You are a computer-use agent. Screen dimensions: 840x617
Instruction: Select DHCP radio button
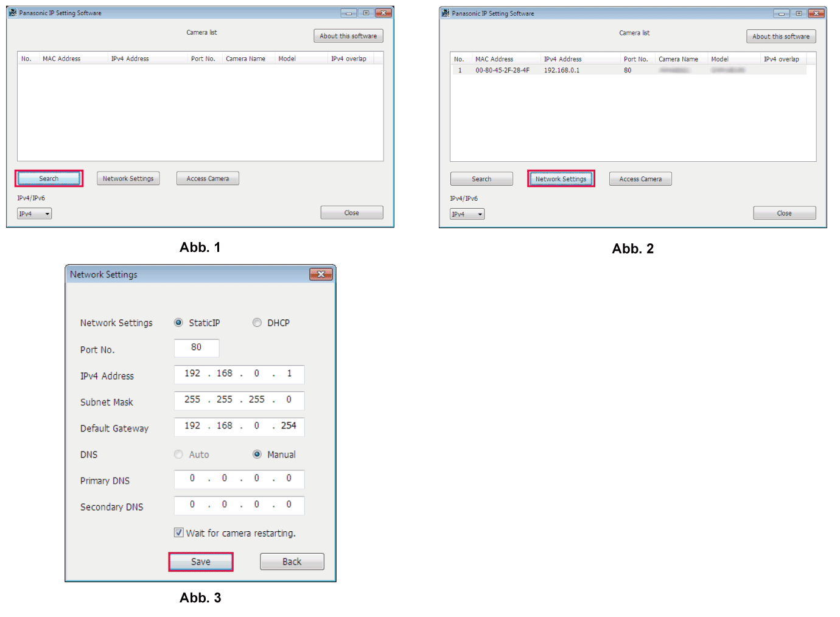[x=257, y=322]
